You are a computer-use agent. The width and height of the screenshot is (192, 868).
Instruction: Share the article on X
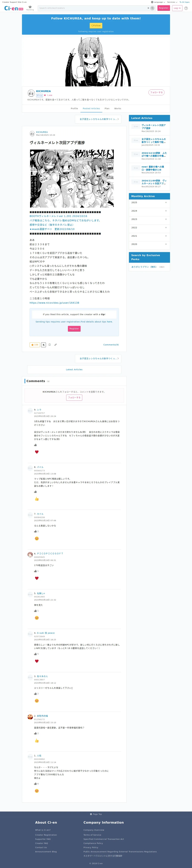point(44,345)
